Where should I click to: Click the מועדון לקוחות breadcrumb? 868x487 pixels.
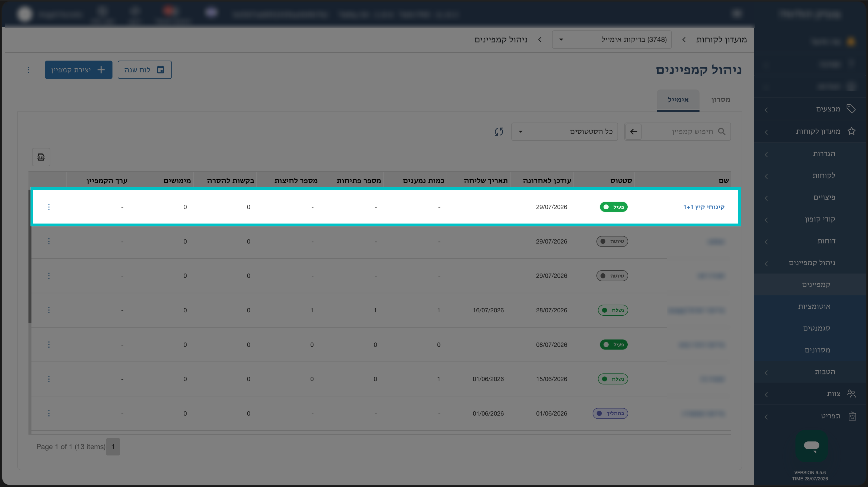tap(722, 39)
